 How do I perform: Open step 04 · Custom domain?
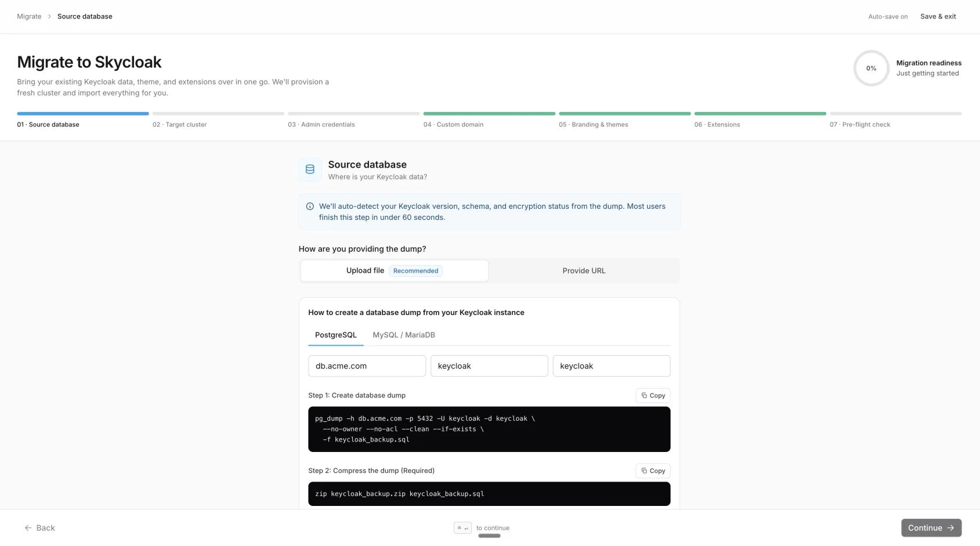489,120
